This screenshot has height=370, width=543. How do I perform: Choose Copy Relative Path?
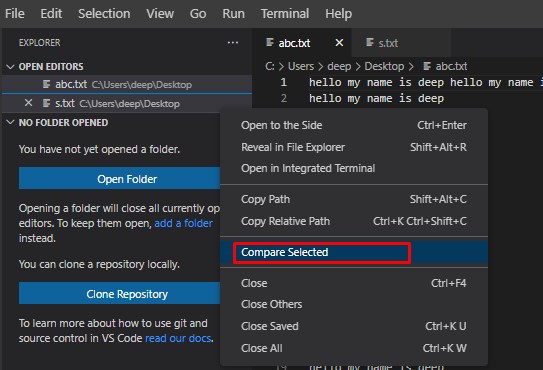(354, 221)
